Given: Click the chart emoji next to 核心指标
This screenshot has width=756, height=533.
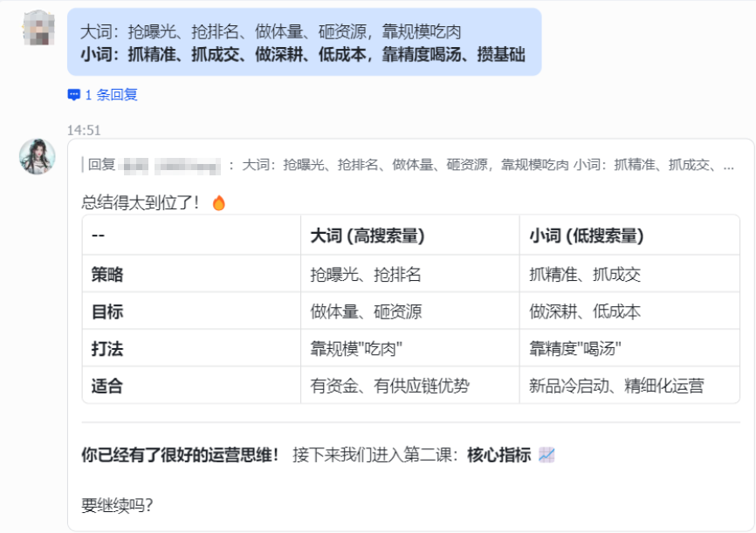Looking at the screenshot, I should tap(547, 454).
